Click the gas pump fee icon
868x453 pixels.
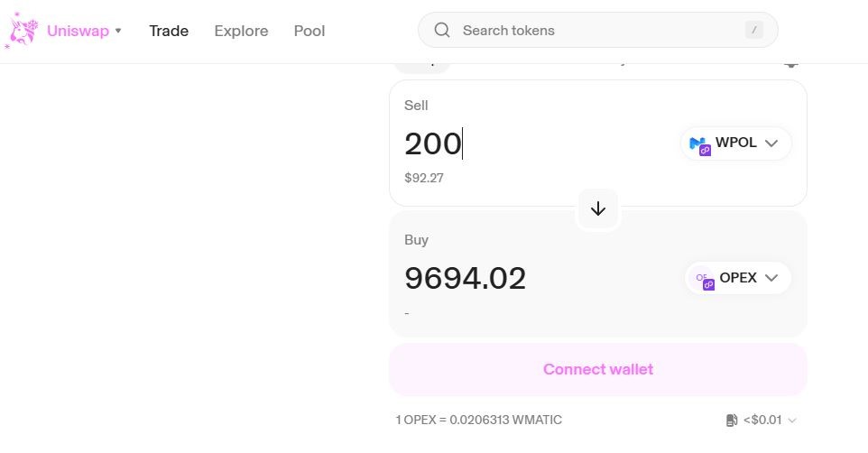pos(731,421)
